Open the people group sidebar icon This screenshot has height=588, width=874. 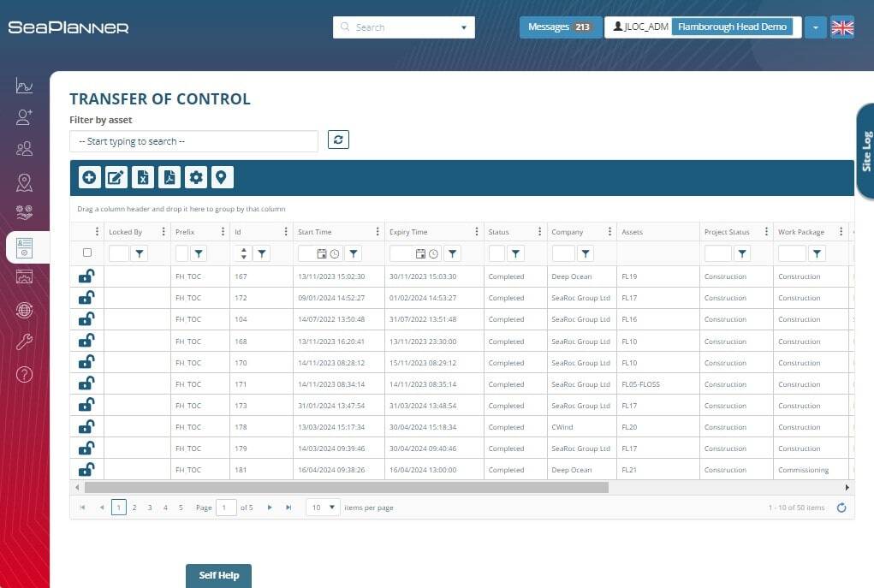(x=24, y=149)
